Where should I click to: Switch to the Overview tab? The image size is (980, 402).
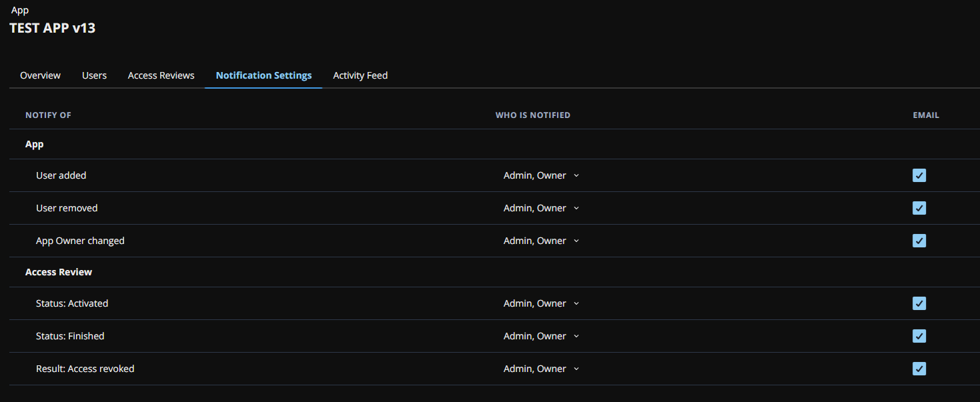(40, 75)
